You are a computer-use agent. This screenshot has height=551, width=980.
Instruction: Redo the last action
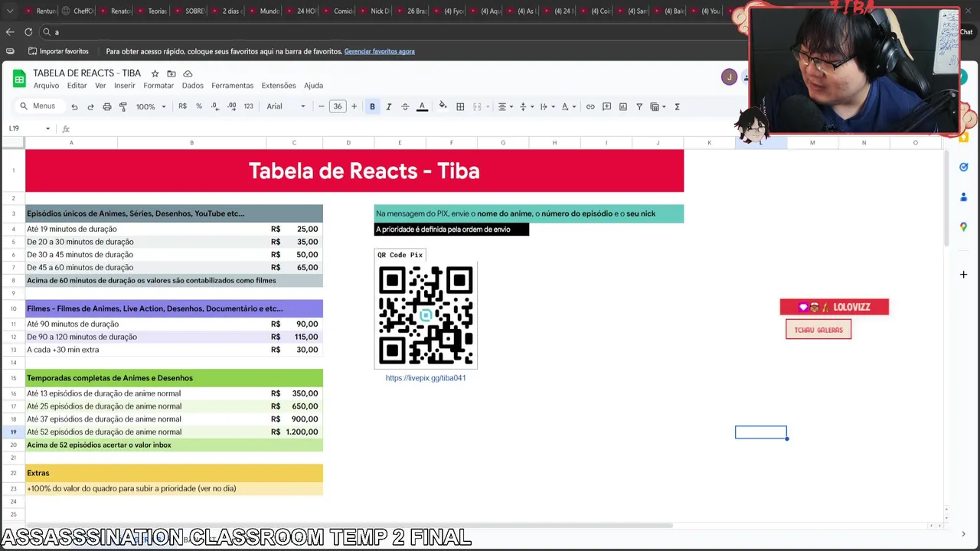(90, 106)
